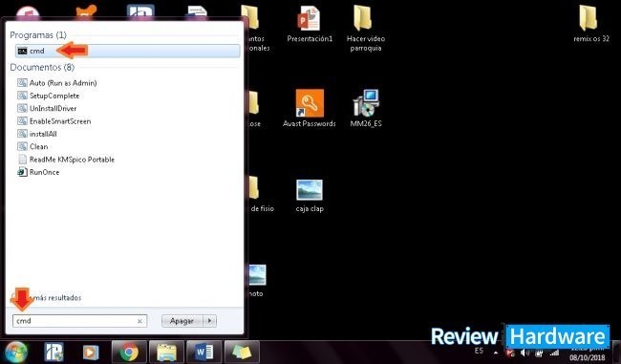Viewport: 621px width, 364px height.
Task: Click the cmd search input field
Action: coord(80,321)
